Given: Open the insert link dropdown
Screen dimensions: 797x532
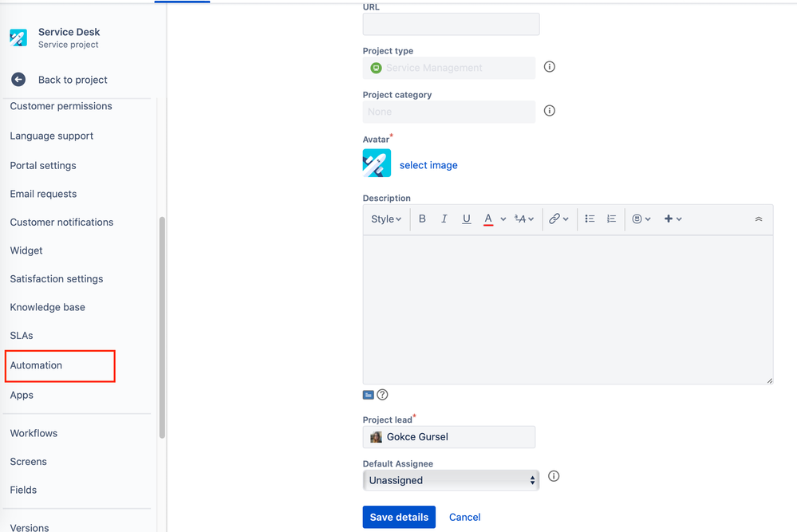Looking at the screenshot, I should pos(558,219).
